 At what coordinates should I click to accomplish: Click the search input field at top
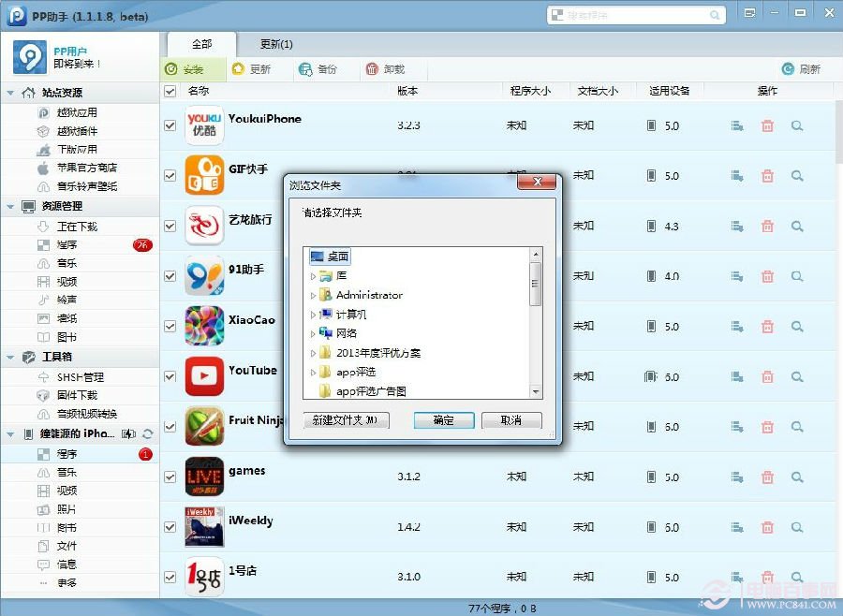pyautogui.click(x=636, y=15)
